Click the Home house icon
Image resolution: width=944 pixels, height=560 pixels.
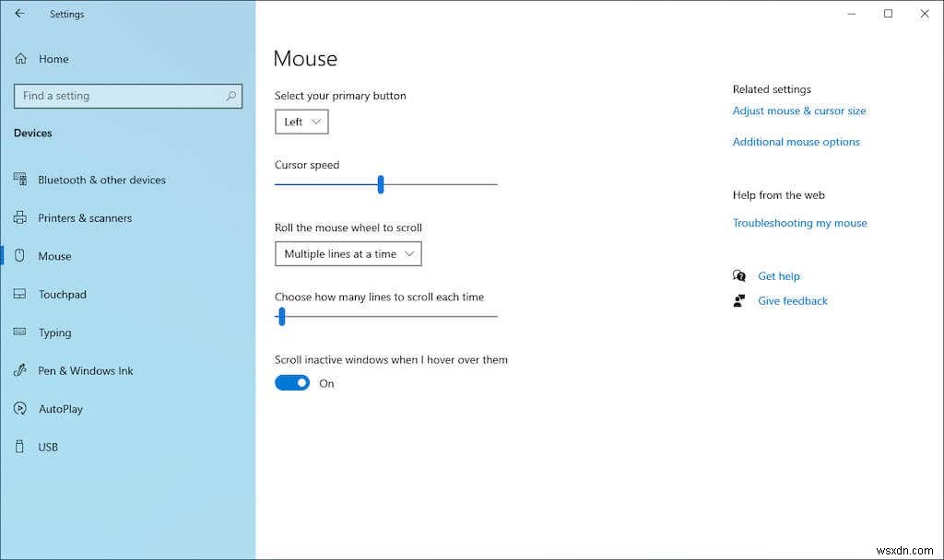(20, 58)
